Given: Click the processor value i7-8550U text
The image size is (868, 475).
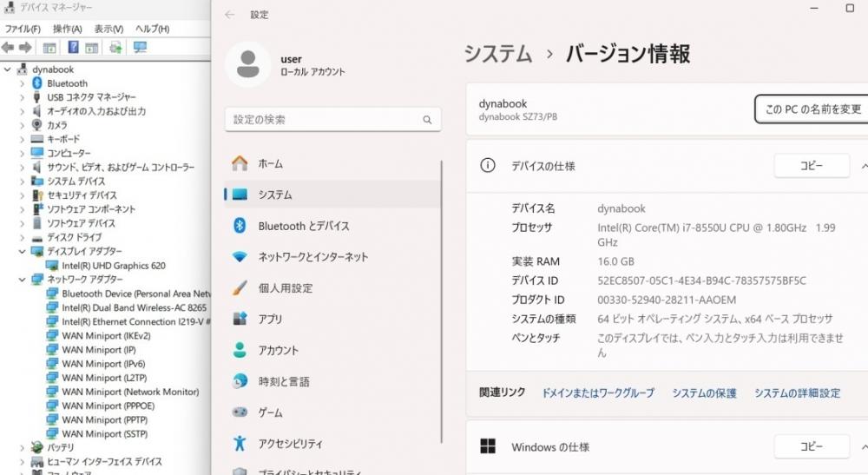Looking at the screenshot, I should (716, 234).
